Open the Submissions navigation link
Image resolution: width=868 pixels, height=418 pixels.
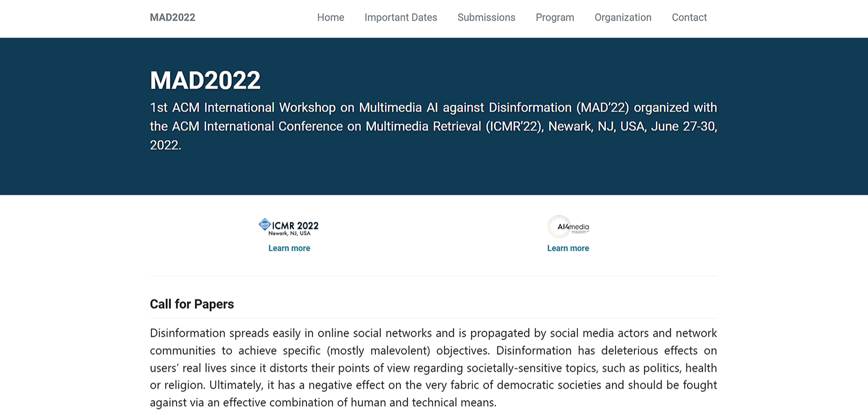[486, 17]
